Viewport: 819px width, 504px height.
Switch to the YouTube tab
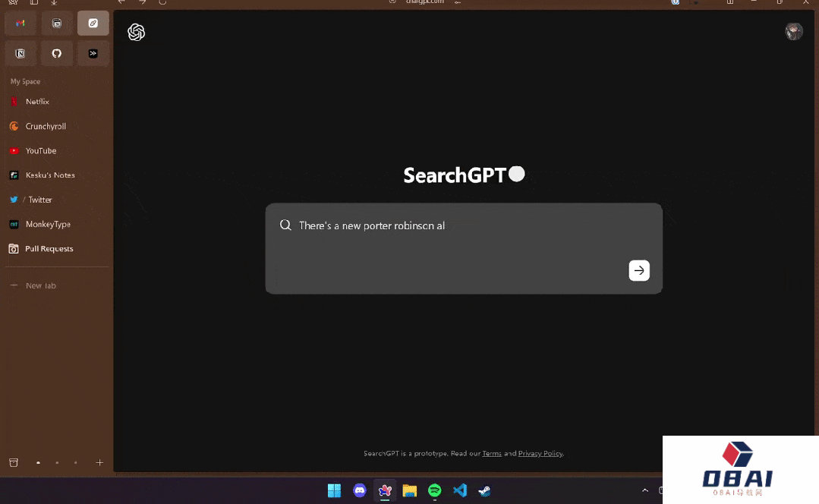click(41, 151)
